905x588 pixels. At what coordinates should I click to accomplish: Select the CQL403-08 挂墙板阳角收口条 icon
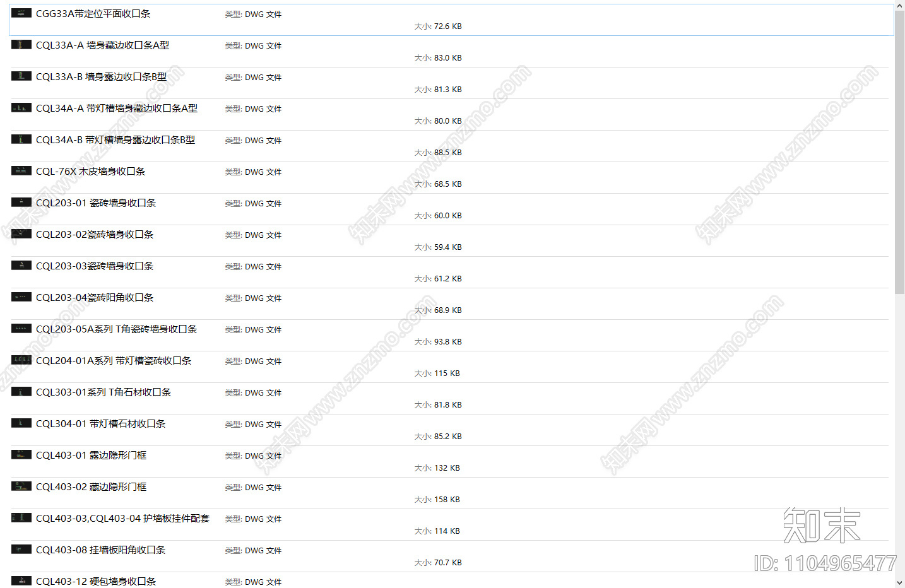pyautogui.click(x=21, y=550)
